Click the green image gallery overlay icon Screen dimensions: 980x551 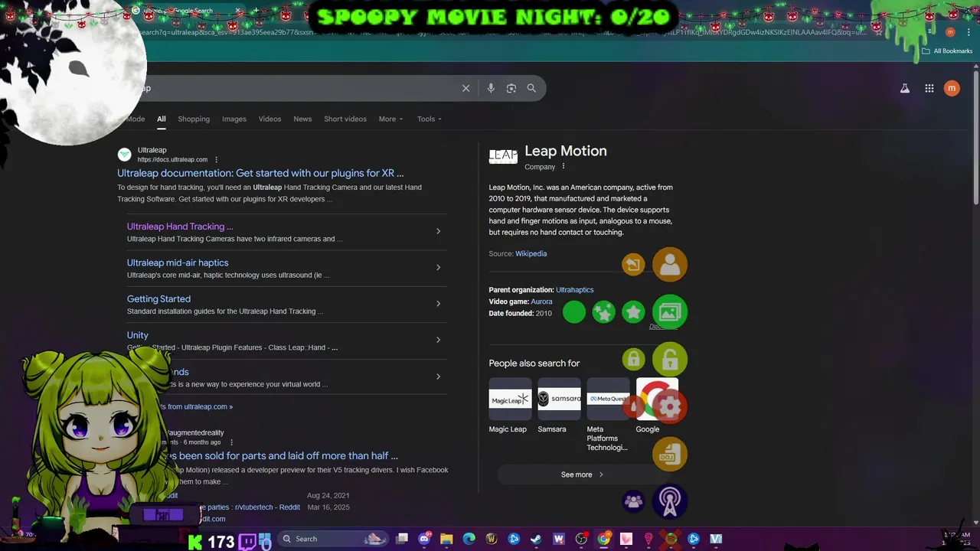click(670, 312)
